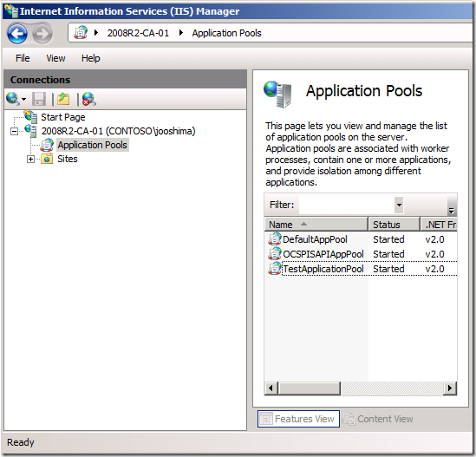Click the TestApplicationPool icon
Viewport: 476px width, 457px height.
[275, 269]
